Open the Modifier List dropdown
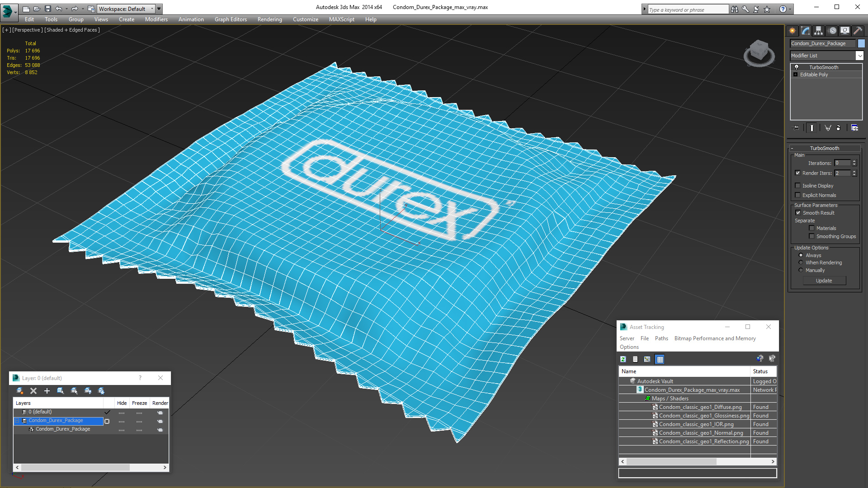Image resolution: width=868 pixels, height=488 pixels. click(x=859, y=56)
